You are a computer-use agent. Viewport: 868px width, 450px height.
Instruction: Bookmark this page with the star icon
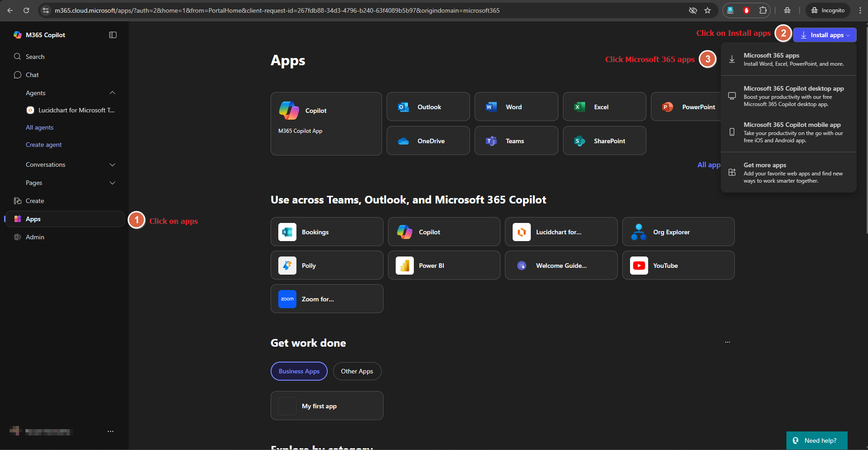[x=708, y=10]
